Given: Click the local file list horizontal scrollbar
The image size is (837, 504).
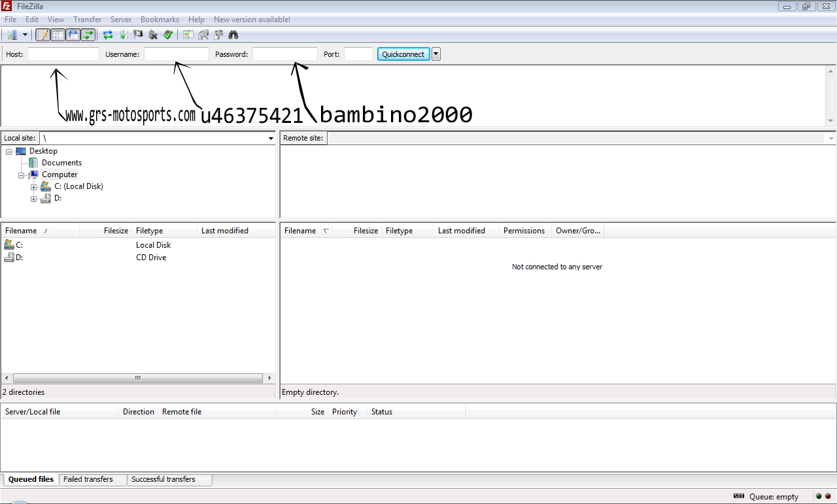Looking at the screenshot, I should click(138, 378).
